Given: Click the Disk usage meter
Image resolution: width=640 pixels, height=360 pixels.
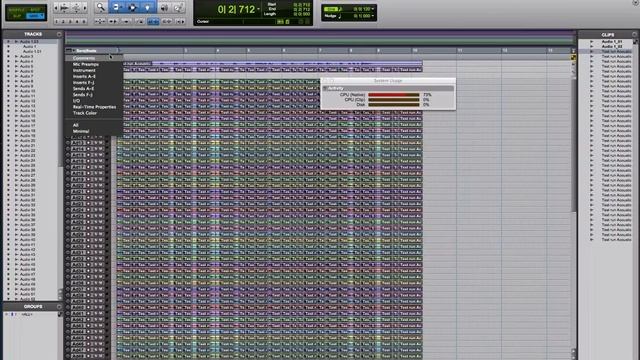Looking at the screenshot, I should coord(393,104).
